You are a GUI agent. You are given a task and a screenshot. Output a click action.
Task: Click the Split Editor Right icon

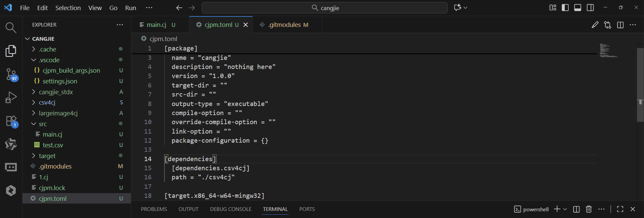coord(620,25)
